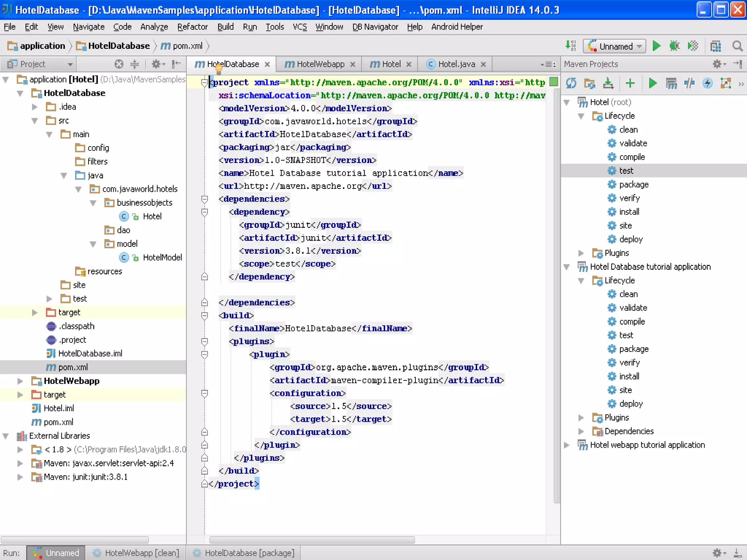This screenshot has width=747, height=560.
Task: Collapse External Libraries node
Action: point(6,436)
